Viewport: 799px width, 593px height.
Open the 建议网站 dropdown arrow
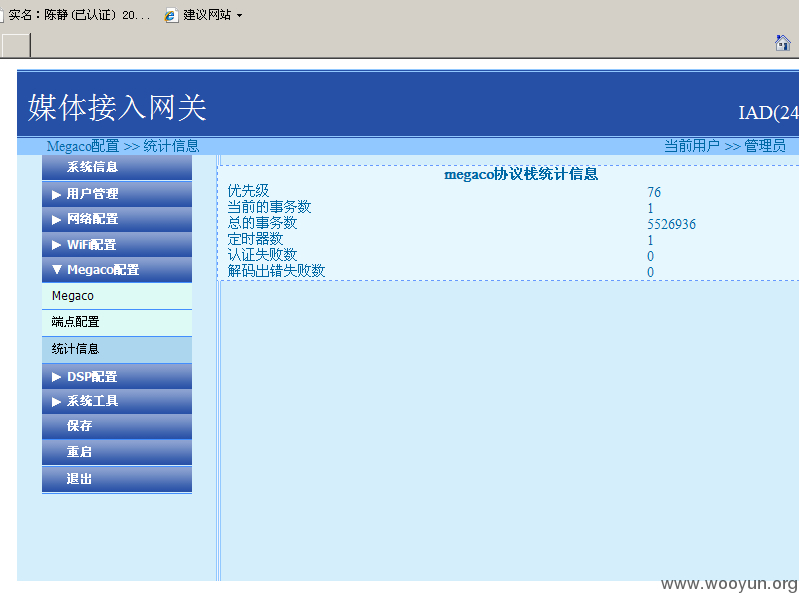[239, 16]
